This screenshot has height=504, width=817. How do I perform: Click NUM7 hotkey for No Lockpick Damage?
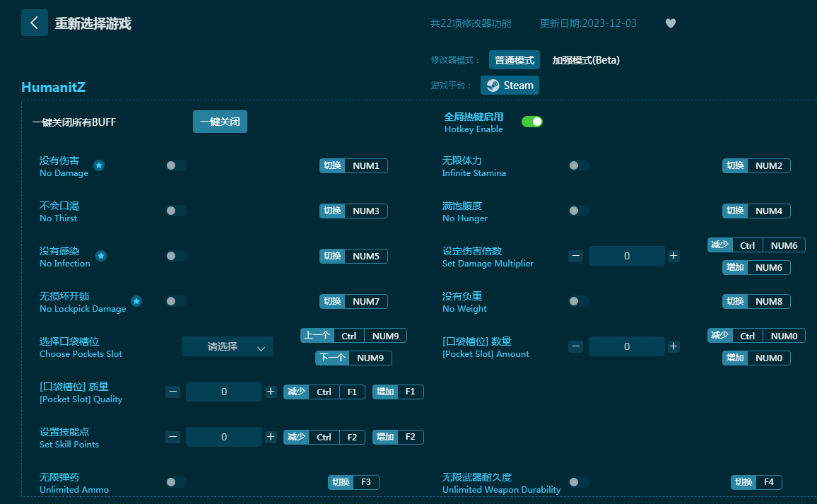353,301
